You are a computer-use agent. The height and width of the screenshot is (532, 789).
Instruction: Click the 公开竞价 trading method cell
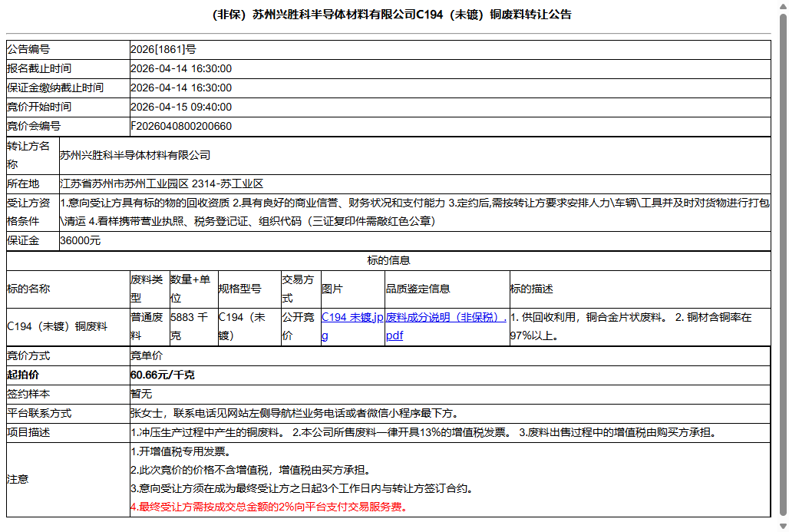coord(301,327)
